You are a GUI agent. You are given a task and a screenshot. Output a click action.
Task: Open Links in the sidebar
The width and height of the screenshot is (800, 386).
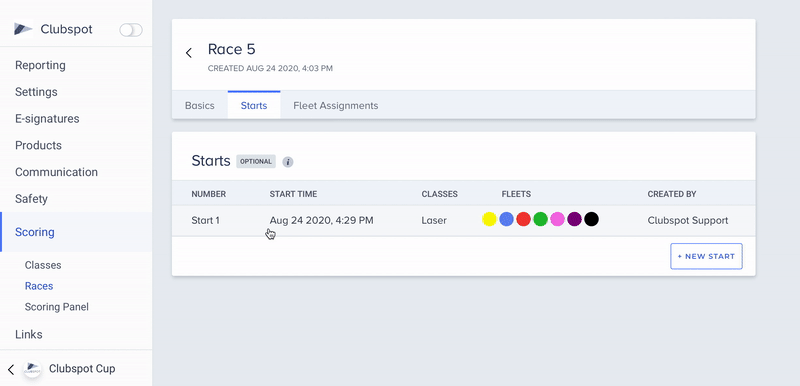tap(29, 334)
